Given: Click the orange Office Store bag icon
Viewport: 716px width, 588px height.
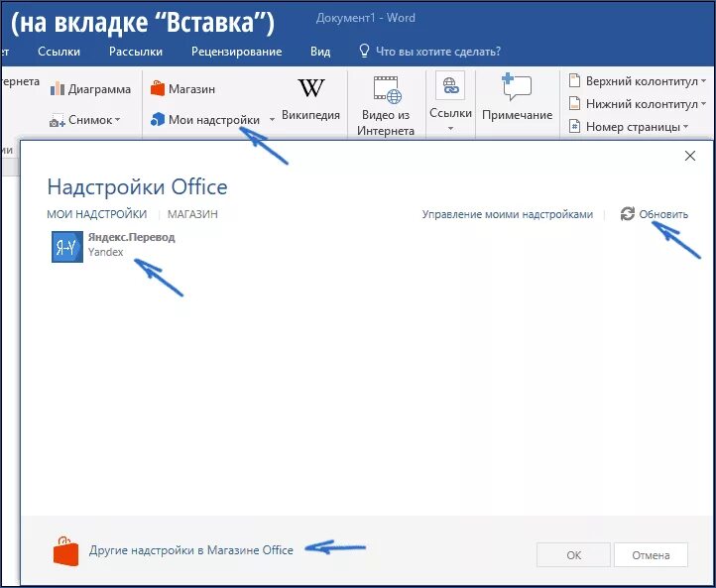Looking at the screenshot, I should click(66, 551).
